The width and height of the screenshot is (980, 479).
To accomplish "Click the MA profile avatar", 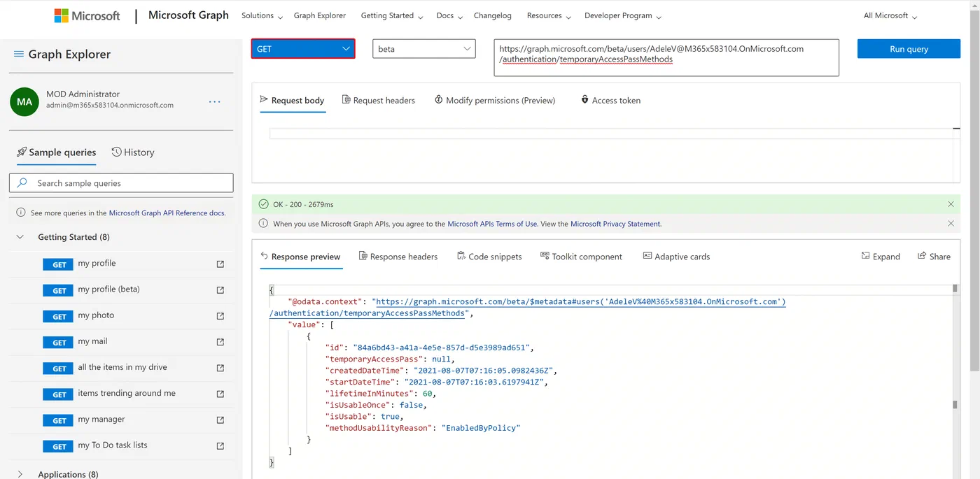I will 24,102.
